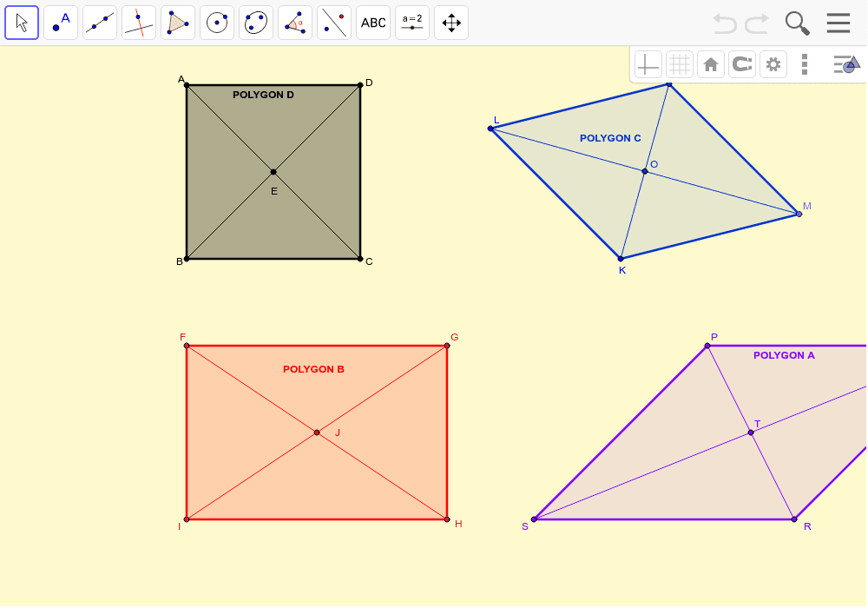Select the Move arrow tool
The image size is (868, 608).
pos(22,23)
